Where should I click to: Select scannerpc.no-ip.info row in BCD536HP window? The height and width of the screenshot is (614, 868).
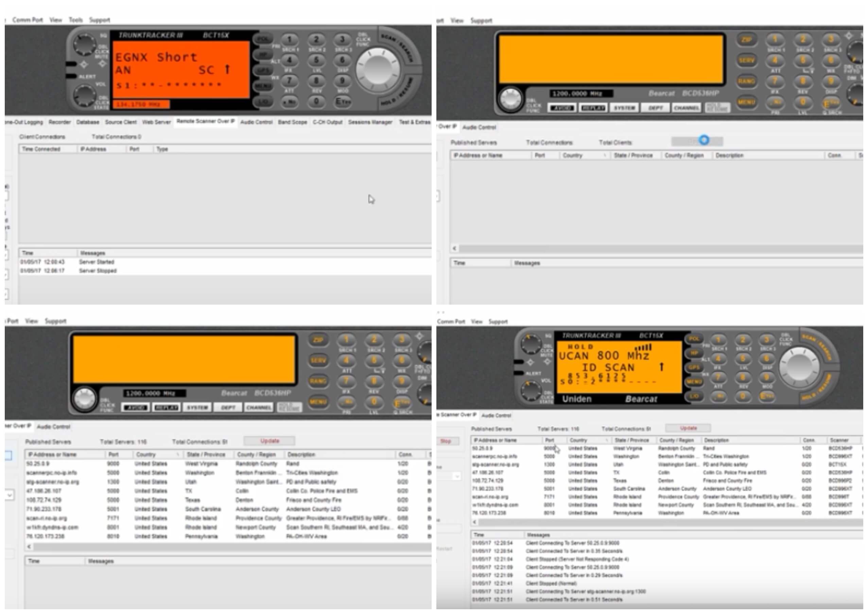click(x=228, y=473)
